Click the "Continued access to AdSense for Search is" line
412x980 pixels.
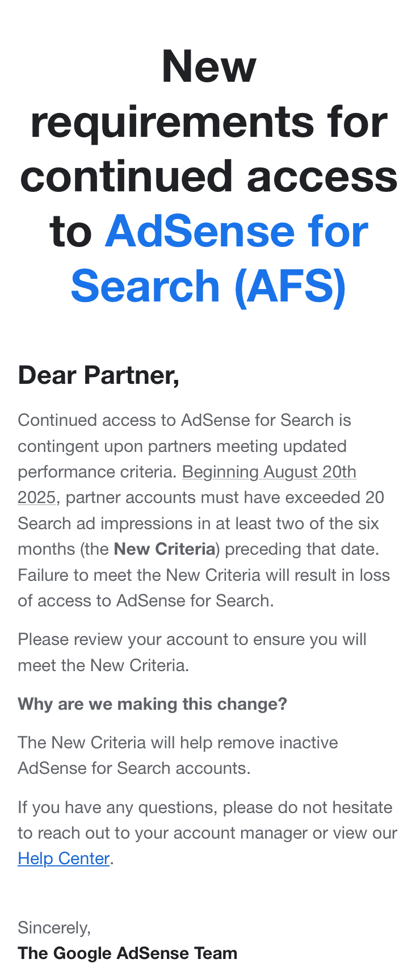click(x=184, y=420)
